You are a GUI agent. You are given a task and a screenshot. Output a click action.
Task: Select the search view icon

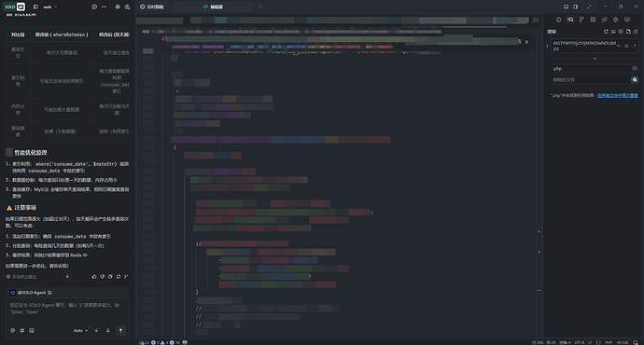[570, 20]
